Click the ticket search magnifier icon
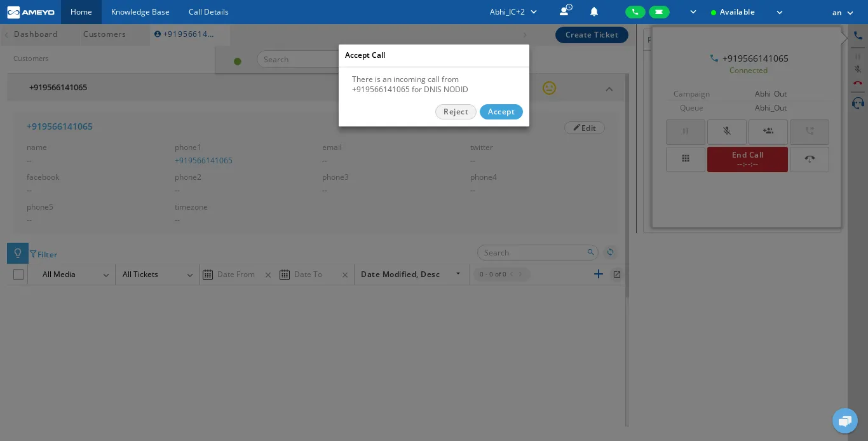Image resolution: width=868 pixels, height=441 pixels. [x=590, y=252]
